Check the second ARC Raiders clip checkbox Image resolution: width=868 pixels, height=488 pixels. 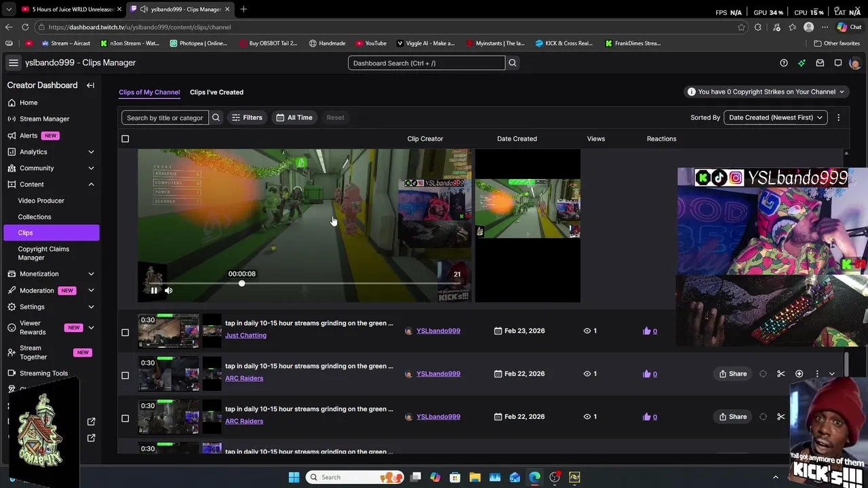click(x=125, y=418)
